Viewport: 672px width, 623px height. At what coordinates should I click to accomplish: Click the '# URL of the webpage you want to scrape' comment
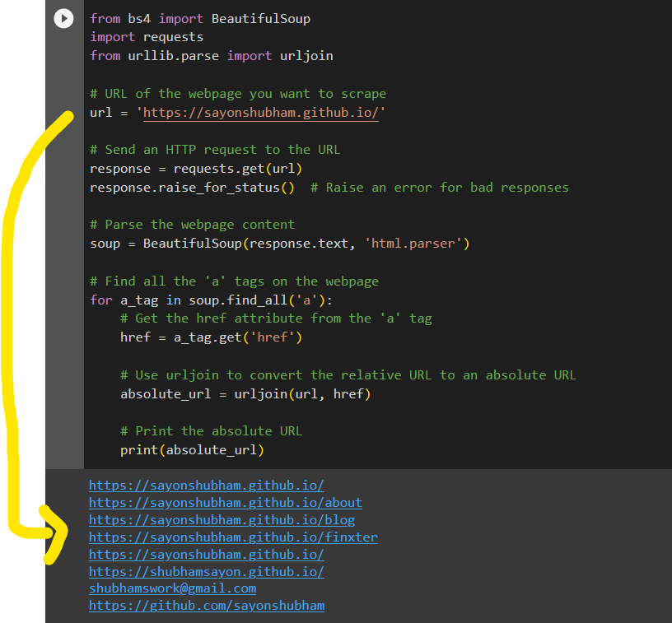click(238, 94)
